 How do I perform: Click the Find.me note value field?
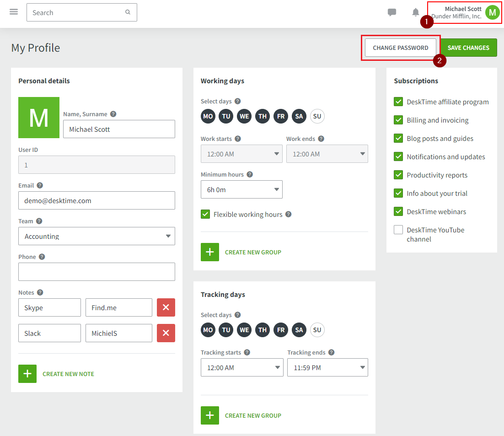pos(119,308)
